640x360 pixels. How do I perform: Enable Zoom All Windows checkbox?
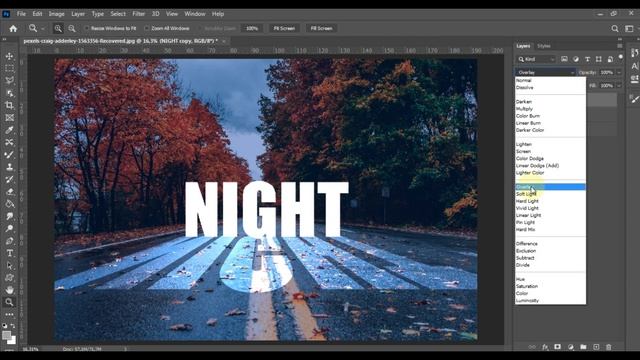(x=147, y=28)
